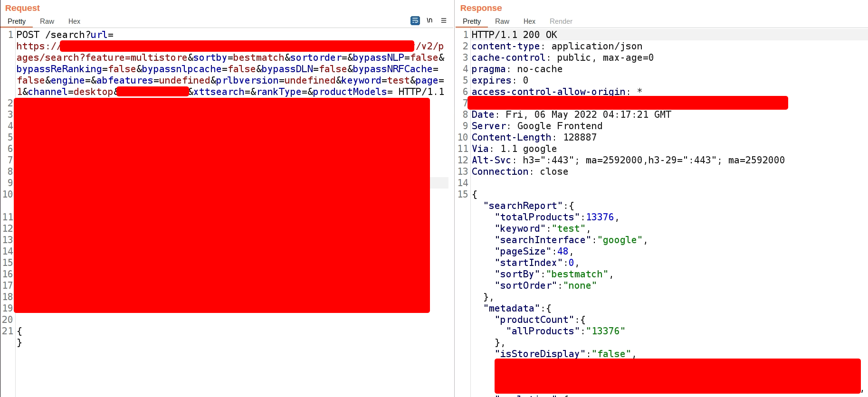The image size is (868, 397).
Task: Click the 'Via: 1.1 google' header
Action: click(515, 149)
